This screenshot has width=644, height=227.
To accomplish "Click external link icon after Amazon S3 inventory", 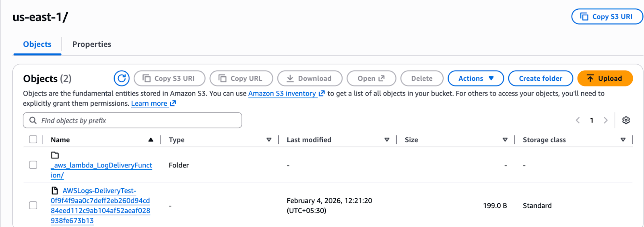I will click(322, 93).
